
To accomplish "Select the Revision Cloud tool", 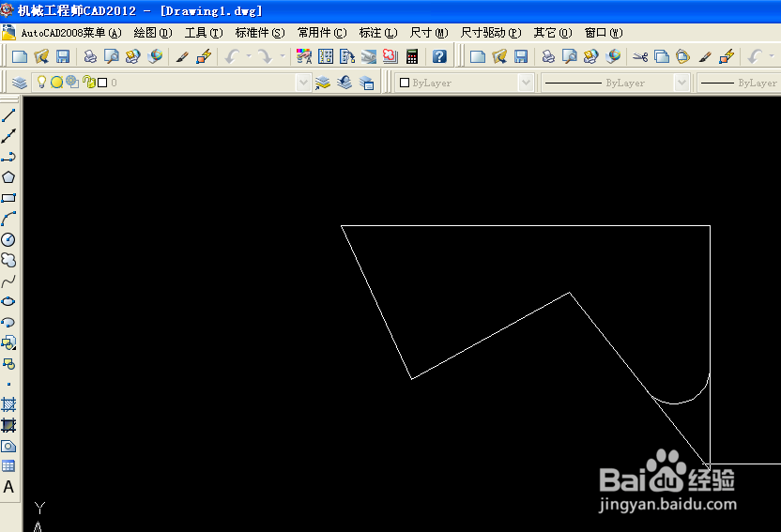I will 8,260.
